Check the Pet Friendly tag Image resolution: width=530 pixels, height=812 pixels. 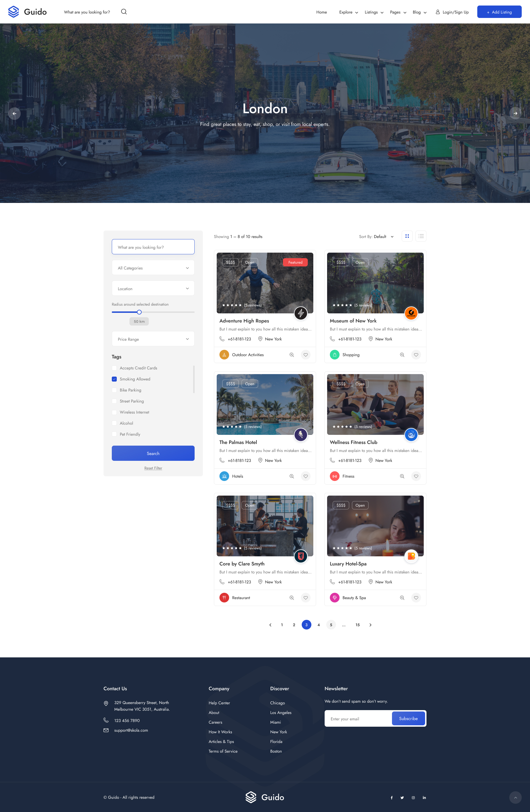click(114, 434)
